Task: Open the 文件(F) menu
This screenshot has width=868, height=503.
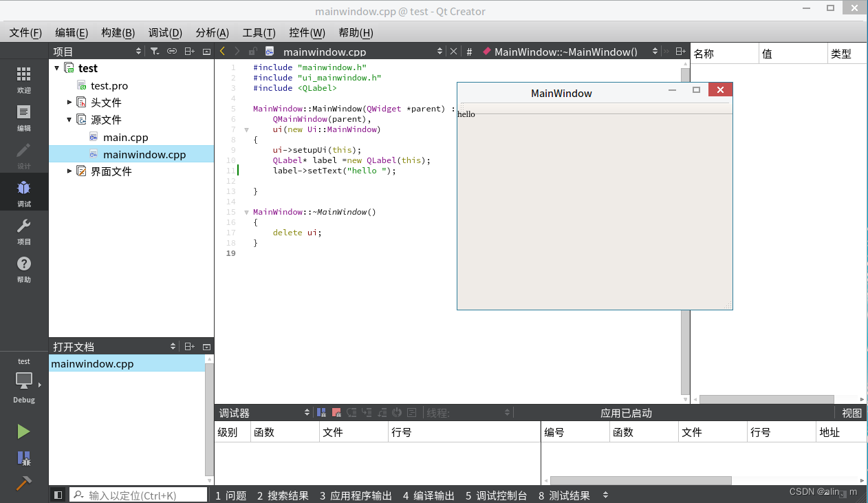Action: point(25,32)
